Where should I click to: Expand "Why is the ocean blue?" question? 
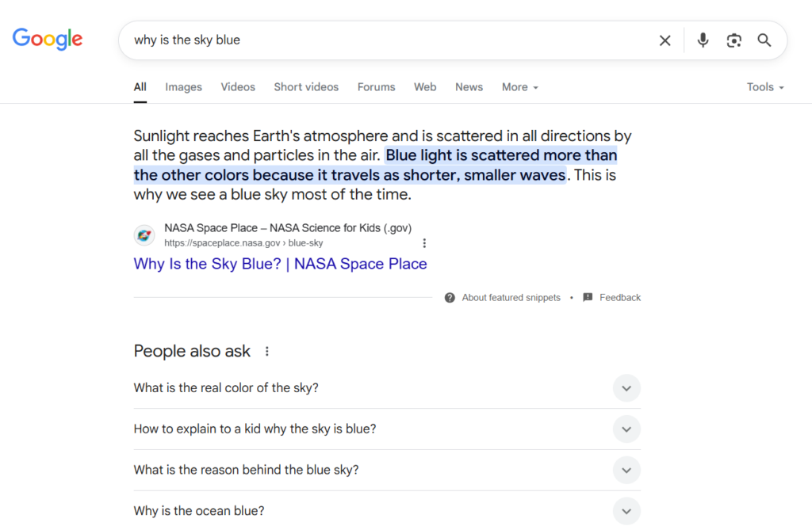click(x=626, y=511)
